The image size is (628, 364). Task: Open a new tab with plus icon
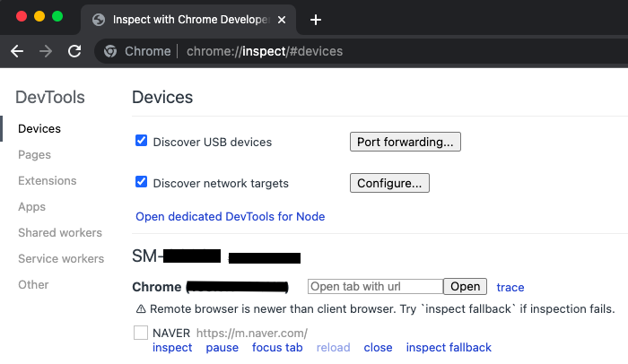(316, 20)
